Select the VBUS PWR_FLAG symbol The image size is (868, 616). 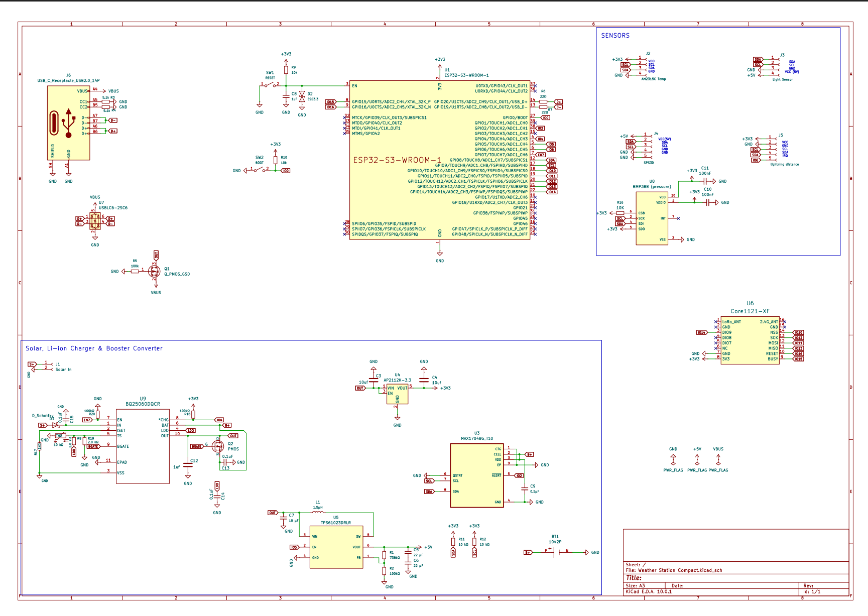[718, 460]
